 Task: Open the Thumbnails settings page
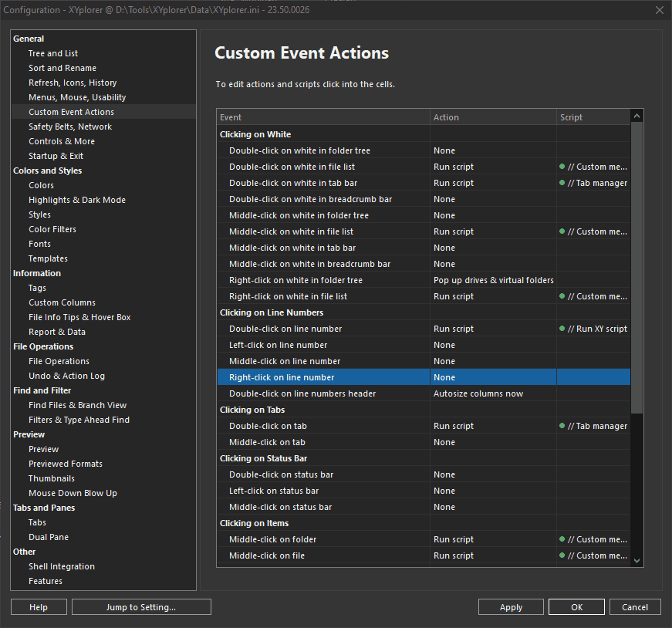click(x=52, y=478)
